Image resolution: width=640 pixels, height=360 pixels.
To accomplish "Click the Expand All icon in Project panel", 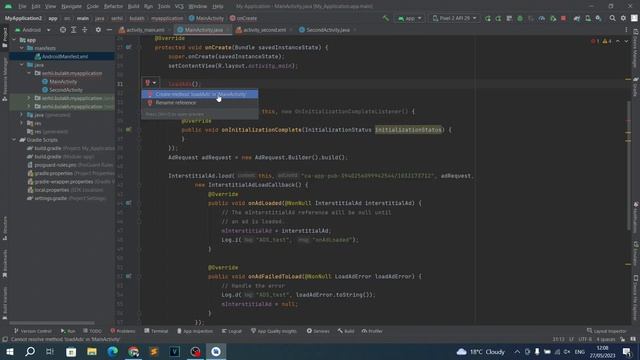I will pyautogui.click(x=73, y=30).
